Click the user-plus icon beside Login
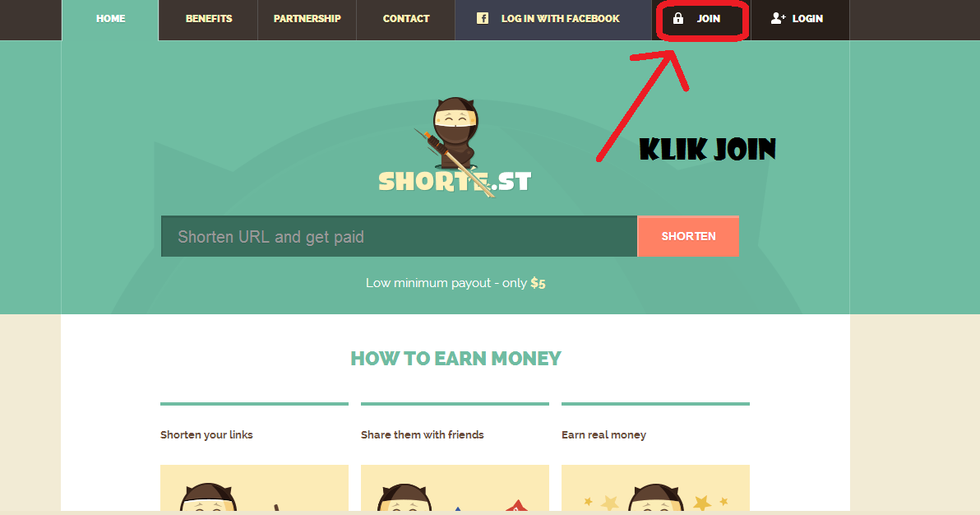Screen dimensions: 980x515 click(x=778, y=18)
